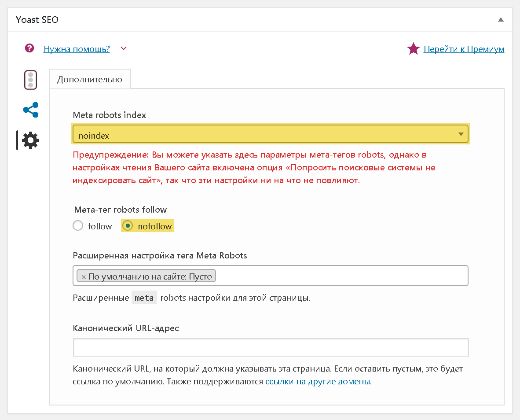
Task: Click the Канонический URL-адрес input field
Action: pyautogui.click(x=271, y=347)
